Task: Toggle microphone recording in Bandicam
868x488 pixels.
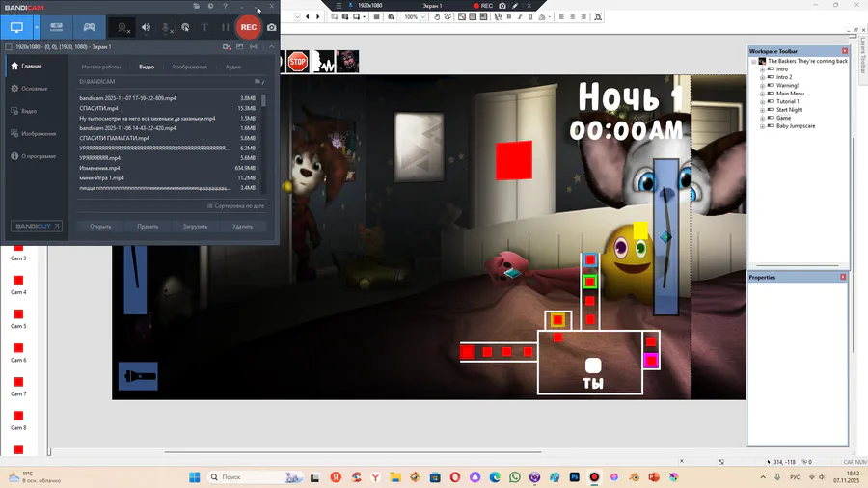Action: coord(166,27)
